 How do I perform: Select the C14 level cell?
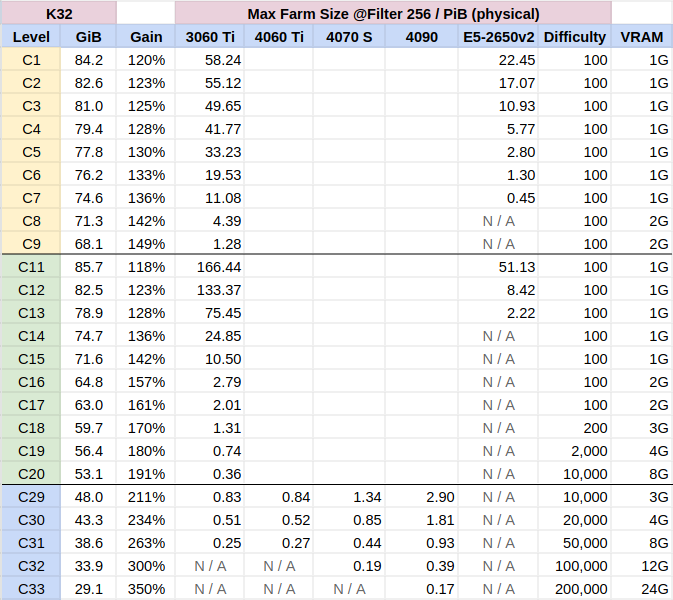[x=31, y=336]
